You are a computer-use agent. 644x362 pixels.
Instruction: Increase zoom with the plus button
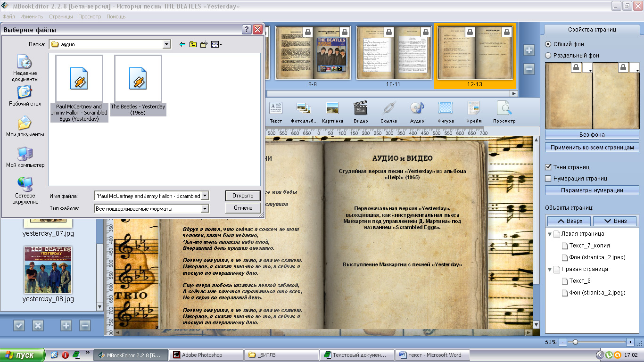(630, 342)
